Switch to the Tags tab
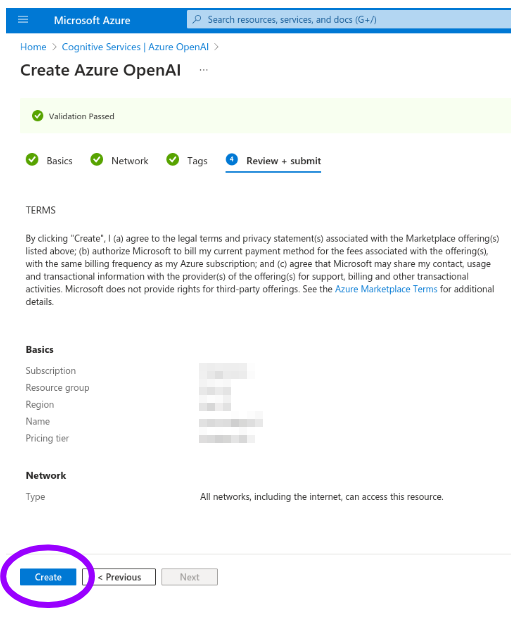The image size is (511, 617). pos(197,161)
